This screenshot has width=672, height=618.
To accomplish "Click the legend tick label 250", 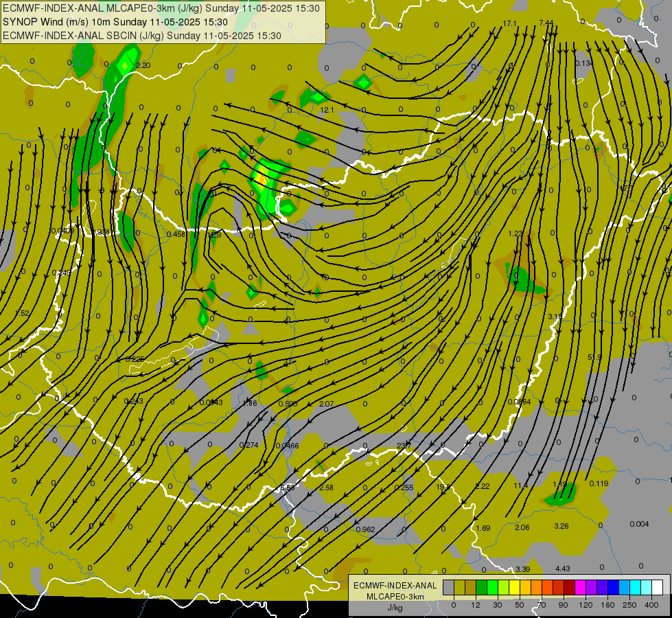I will click(x=629, y=605).
